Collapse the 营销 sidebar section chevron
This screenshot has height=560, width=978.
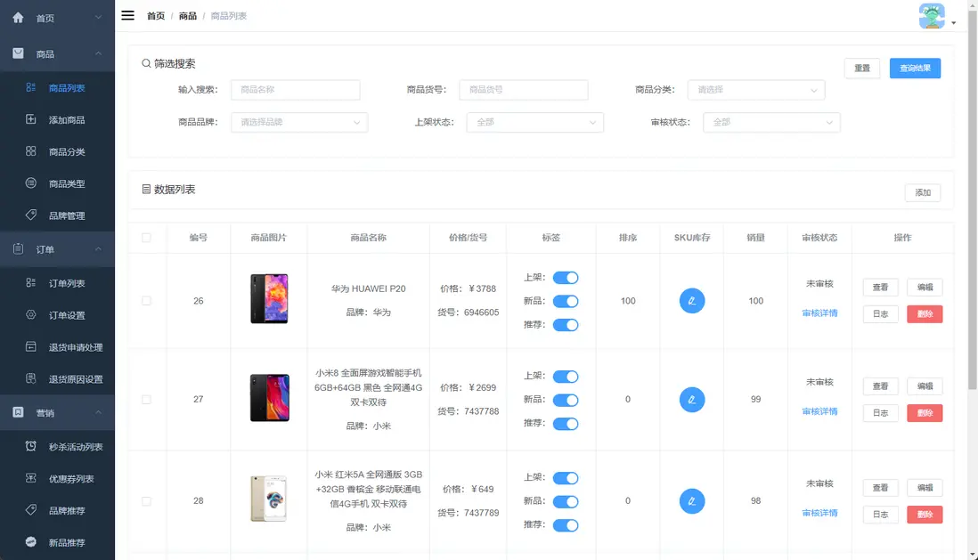tap(98, 412)
